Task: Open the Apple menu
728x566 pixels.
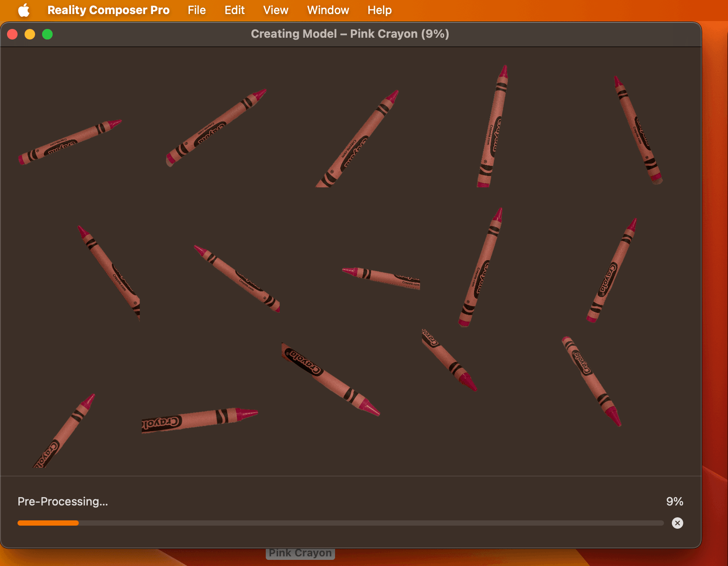Action: coord(24,10)
